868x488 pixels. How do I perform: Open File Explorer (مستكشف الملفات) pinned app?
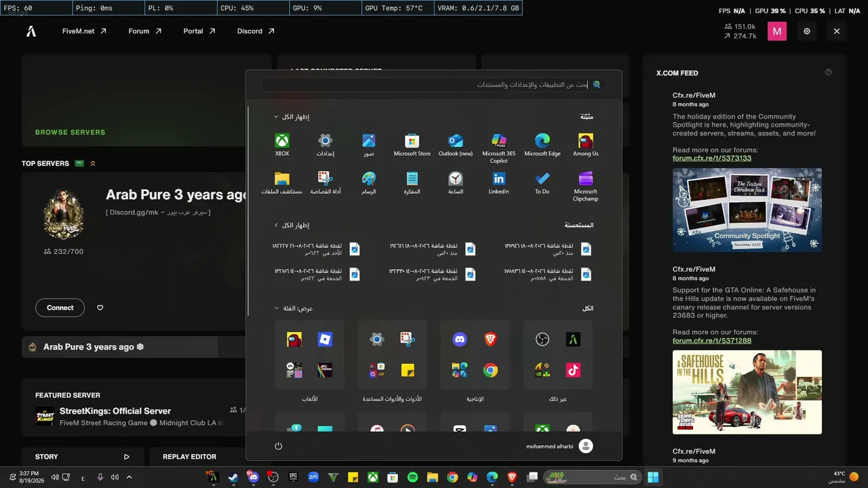click(282, 183)
